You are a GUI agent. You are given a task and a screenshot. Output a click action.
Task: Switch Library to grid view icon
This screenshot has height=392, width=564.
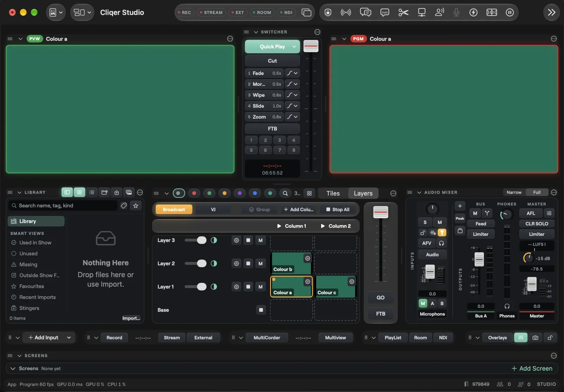point(79,192)
